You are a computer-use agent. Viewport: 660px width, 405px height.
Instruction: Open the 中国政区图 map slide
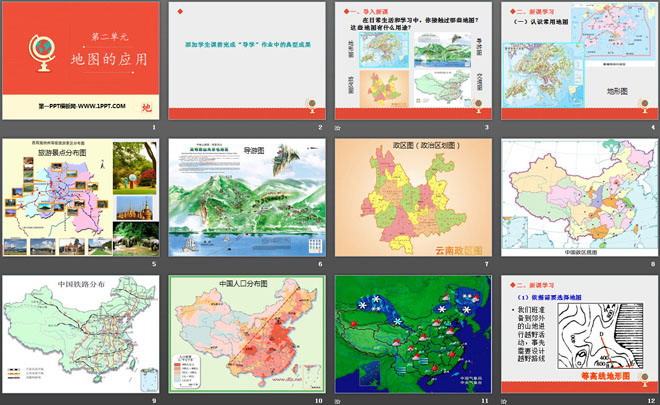(x=577, y=200)
